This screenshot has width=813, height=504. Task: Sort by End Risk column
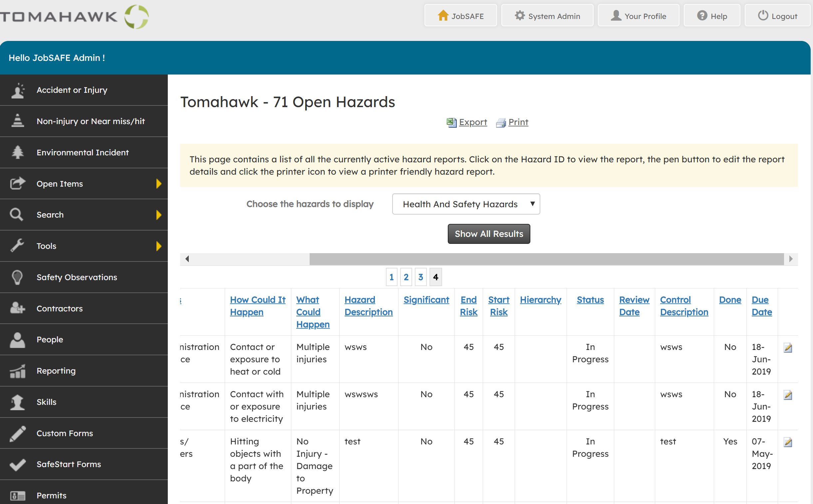coord(468,306)
